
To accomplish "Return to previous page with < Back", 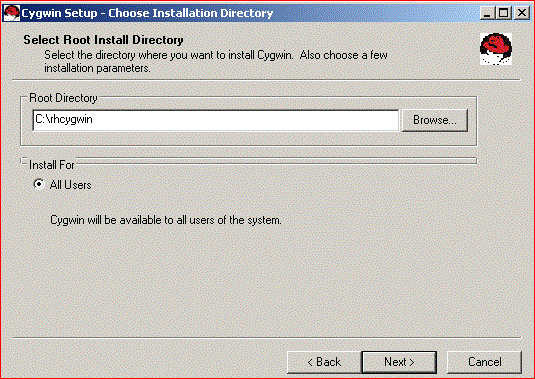I will pos(324,362).
